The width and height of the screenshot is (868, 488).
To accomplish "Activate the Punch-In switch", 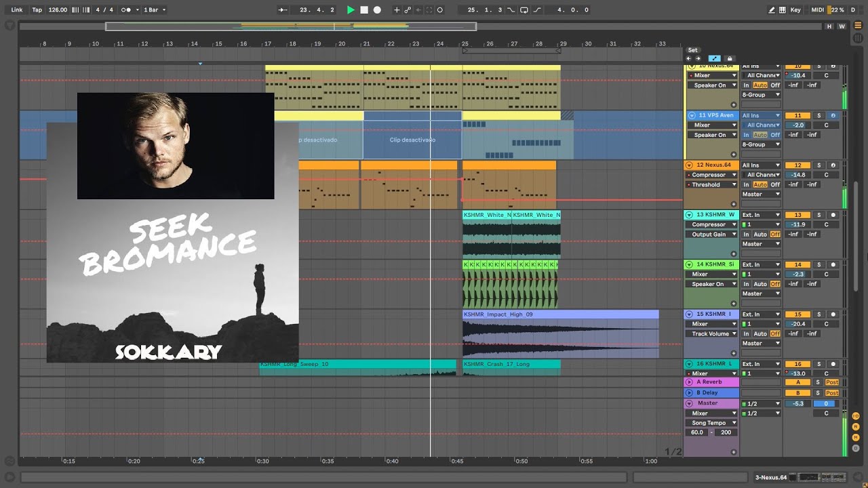I will [x=511, y=10].
